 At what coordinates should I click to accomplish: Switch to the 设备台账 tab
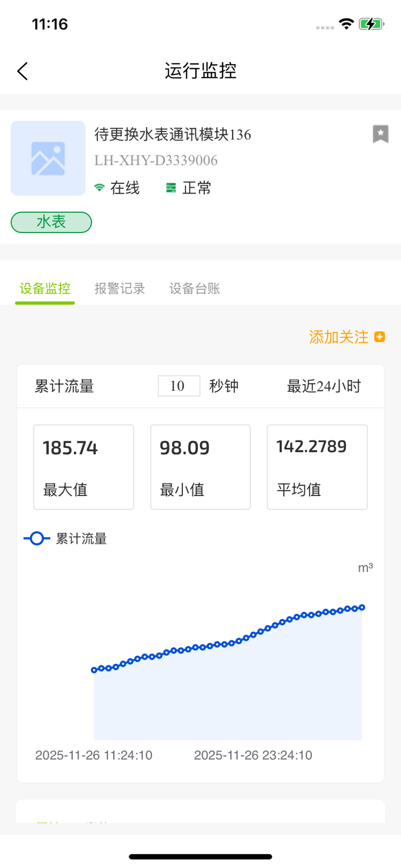pyautogui.click(x=195, y=288)
